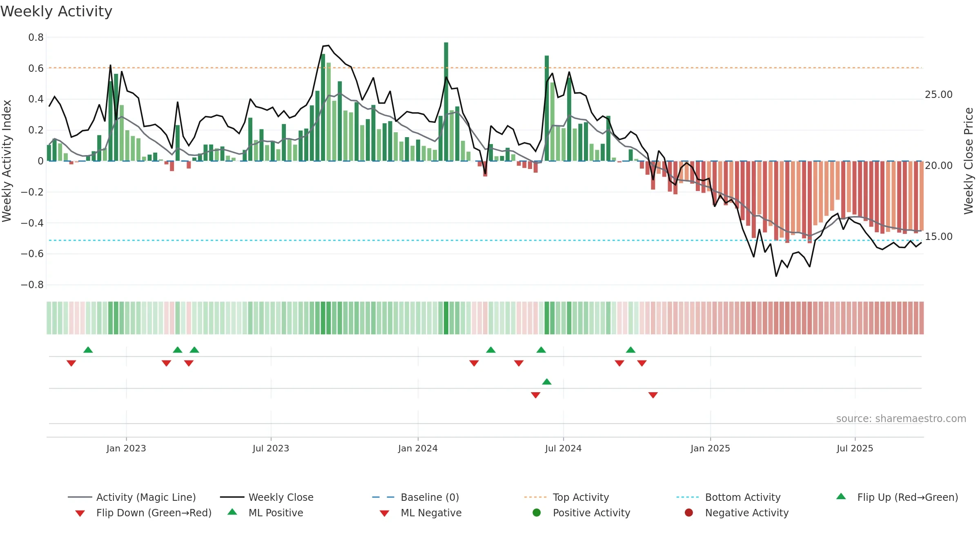Toggle Flip Down (Green→Red) legend entry
The height and width of the screenshot is (551, 980).
pos(143,513)
